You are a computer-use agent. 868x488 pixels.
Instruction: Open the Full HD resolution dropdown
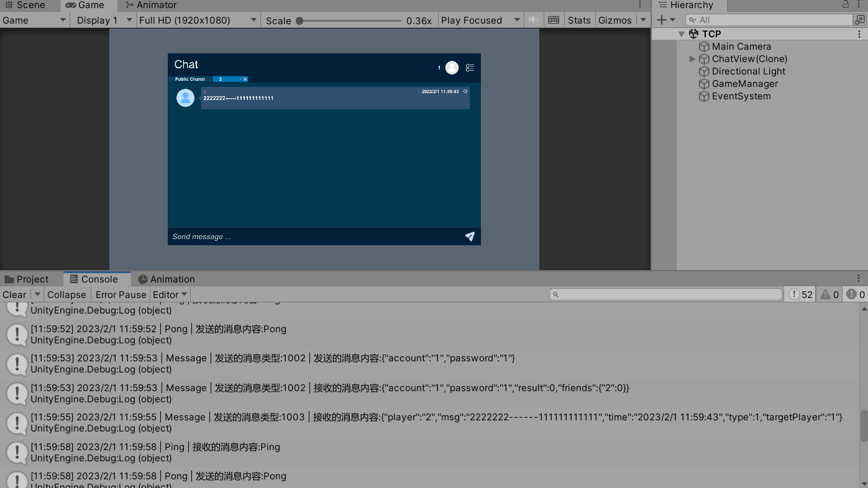tap(198, 20)
